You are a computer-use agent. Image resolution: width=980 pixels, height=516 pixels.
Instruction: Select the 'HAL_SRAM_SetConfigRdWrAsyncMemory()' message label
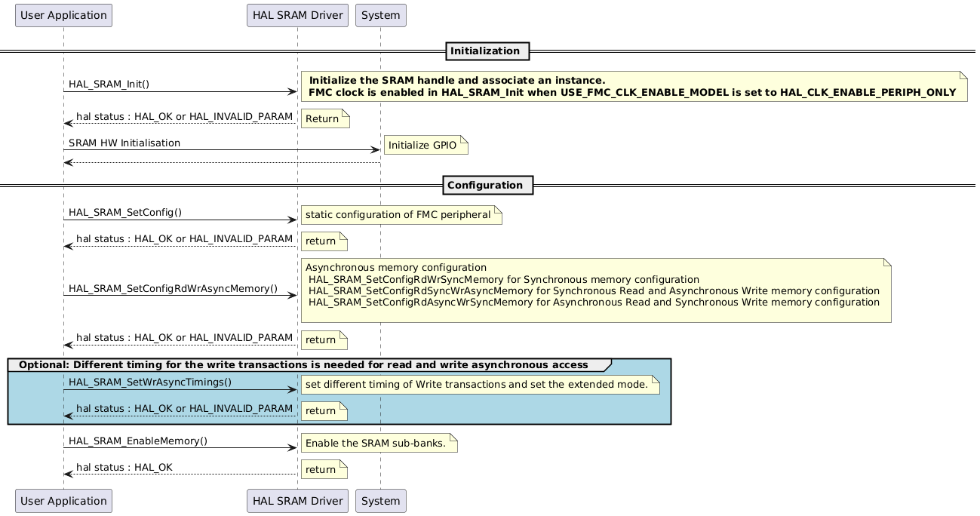[173, 288]
